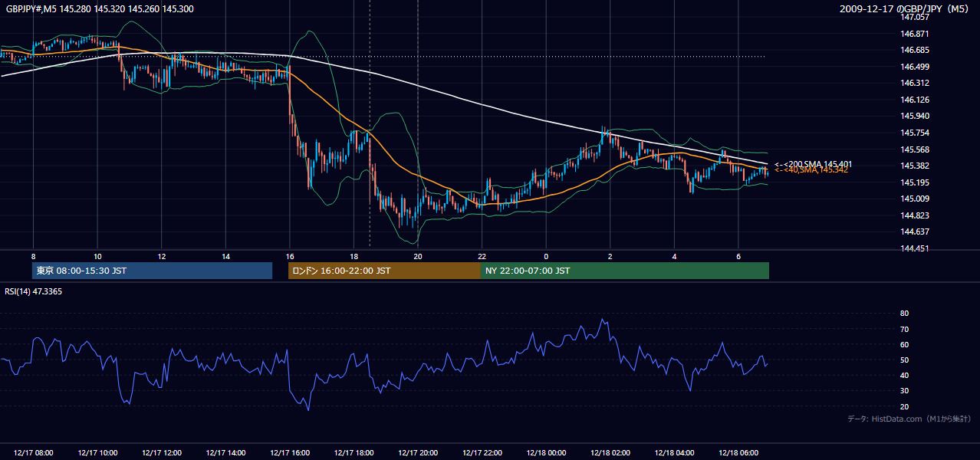980x460 pixels.
Task: Click the bottom time label 12/17 08:00
Action: click(33, 453)
